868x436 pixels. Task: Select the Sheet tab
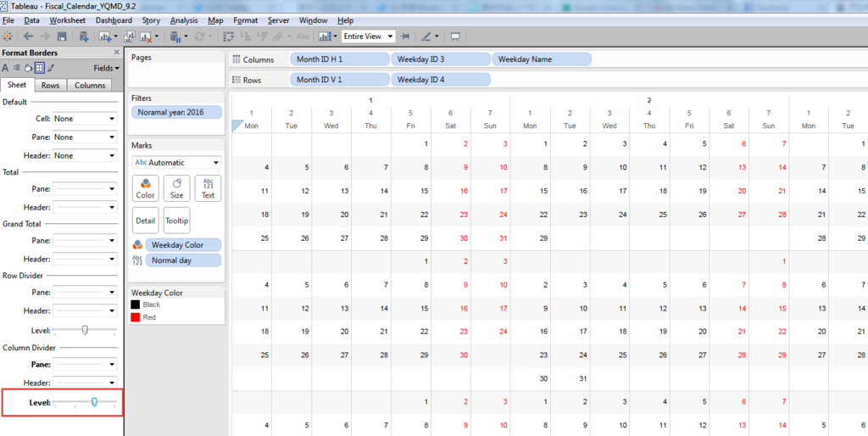click(17, 86)
